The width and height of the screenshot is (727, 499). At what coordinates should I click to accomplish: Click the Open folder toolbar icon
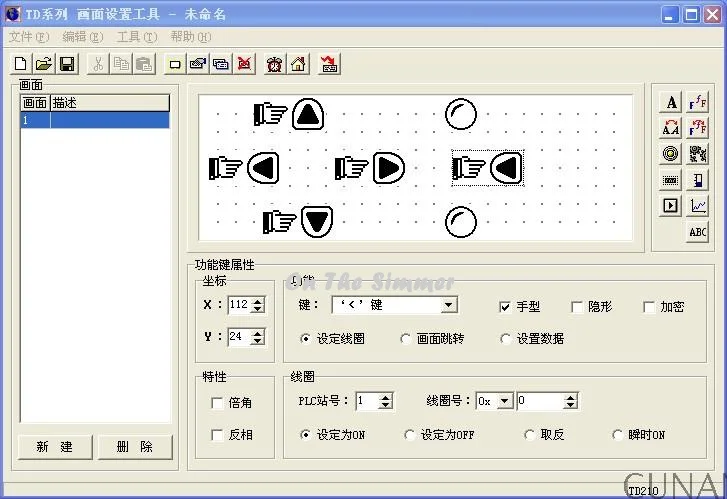[44, 64]
